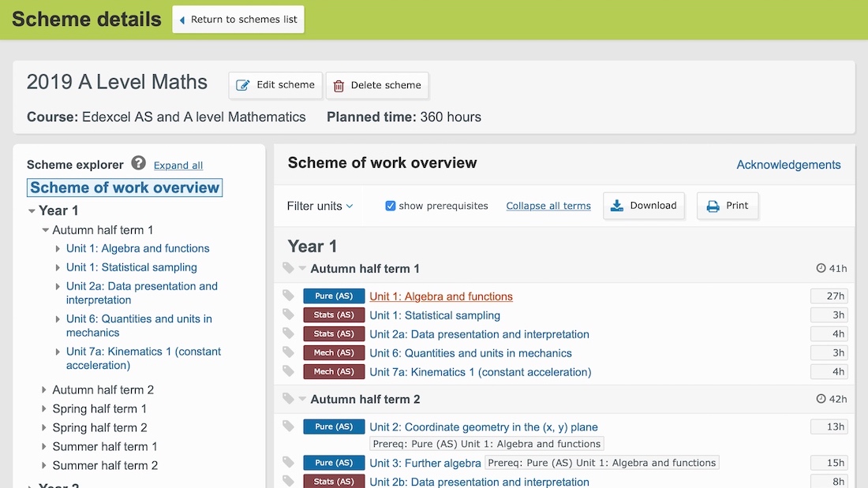Uncheck the show prerequisites checkbox
Image resolution: width=868 pixels, height=488 pixels.
[x=391, y=205]
